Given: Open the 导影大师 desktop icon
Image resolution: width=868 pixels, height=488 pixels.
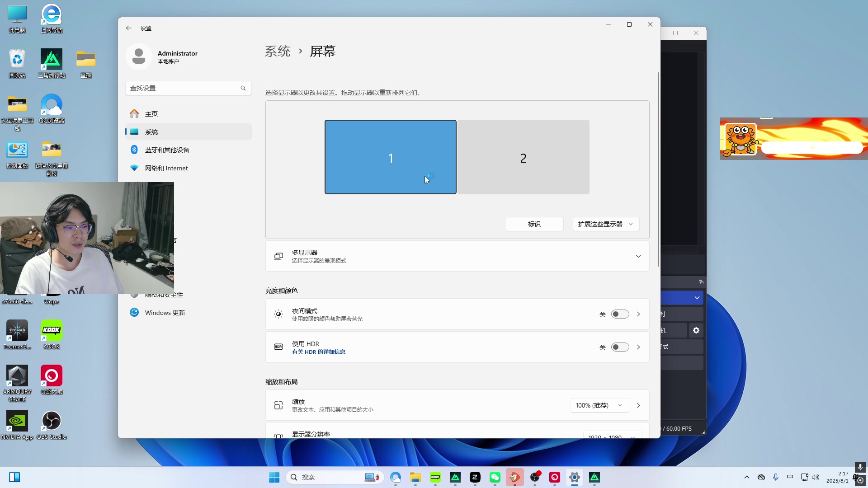Looking at the screenshot, I should click(52, 380).
